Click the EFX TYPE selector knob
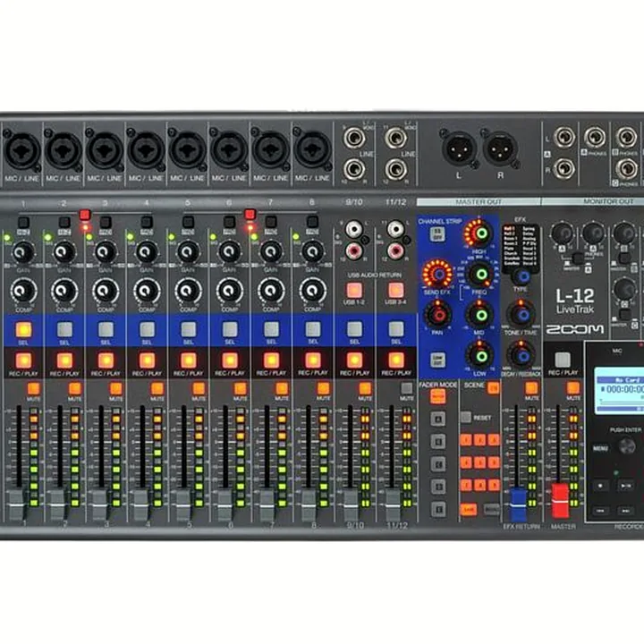644x644 pixels. click(x=522, y=276)
